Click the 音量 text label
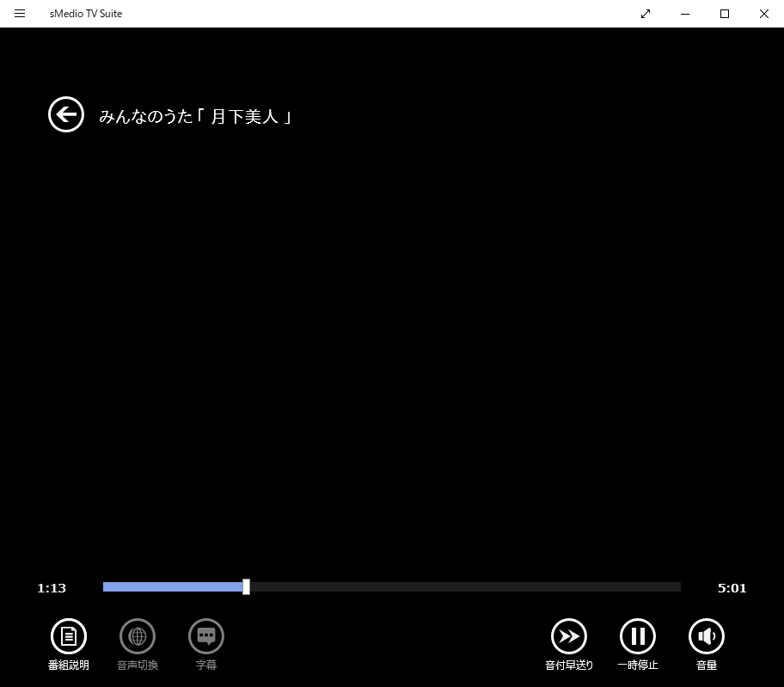 pos(707,665)
